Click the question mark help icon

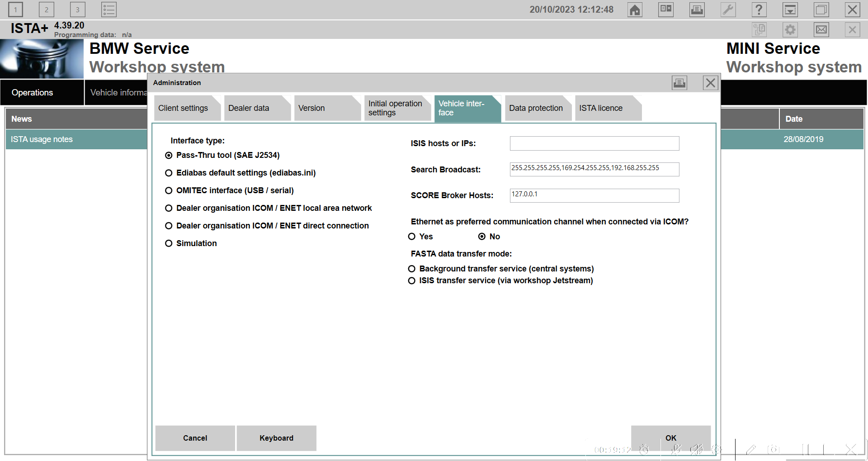click(759, 10)
